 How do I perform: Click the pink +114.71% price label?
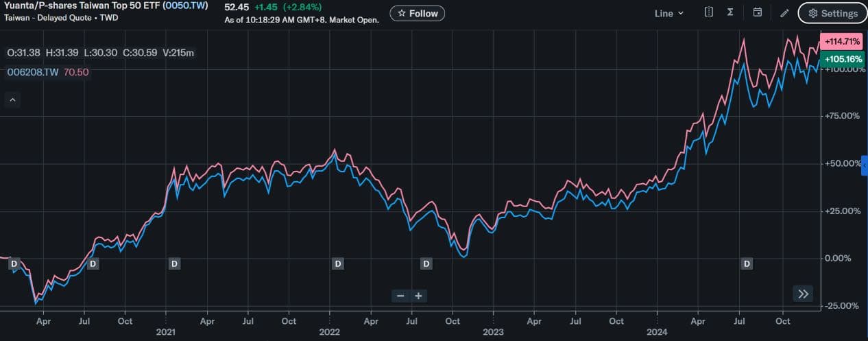point(842,42)
